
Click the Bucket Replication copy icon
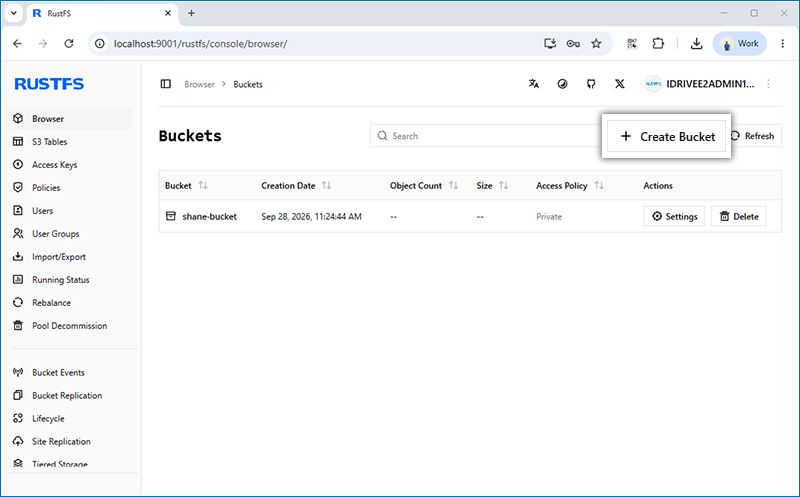[18, 395]
